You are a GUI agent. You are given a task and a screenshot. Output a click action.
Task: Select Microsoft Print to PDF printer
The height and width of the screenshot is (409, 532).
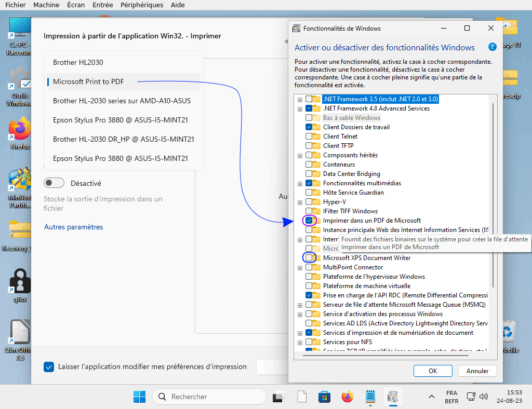tap(124, 81)
